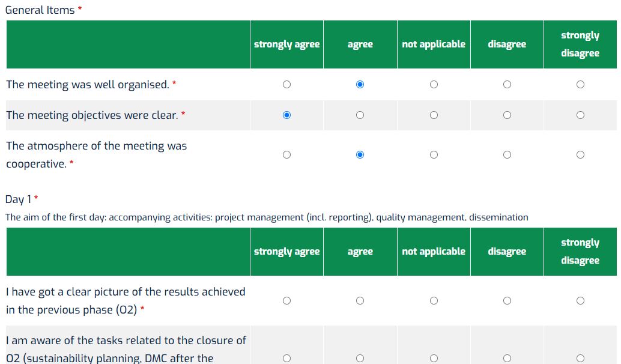Pick 'strongly disagree' for cooperative atmosphere
The image size is (621, 364).
(x=580, y=155)
